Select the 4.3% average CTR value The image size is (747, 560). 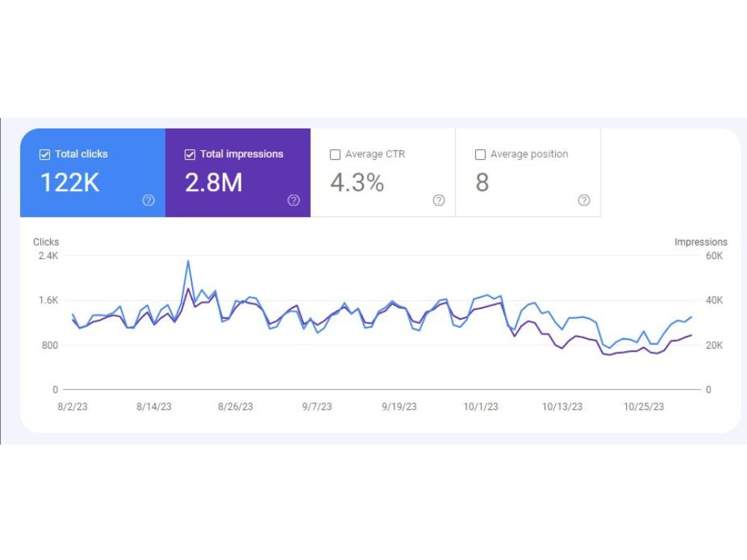pos(357,182)
